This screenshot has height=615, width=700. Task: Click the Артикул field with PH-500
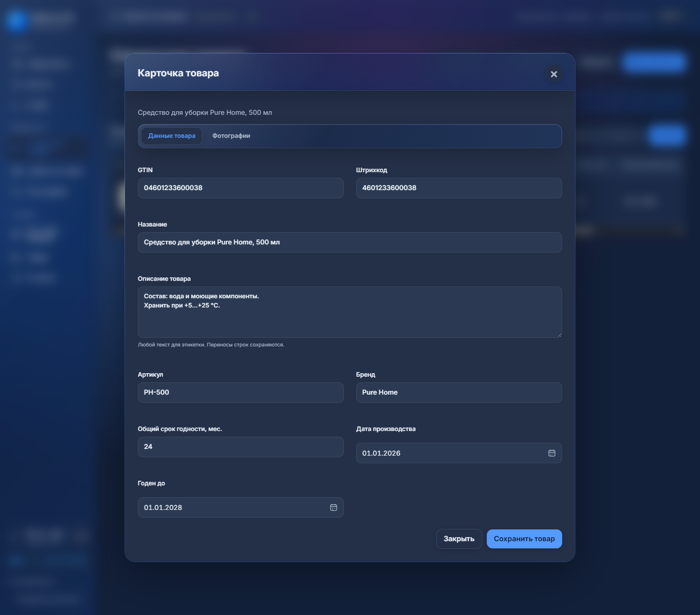point(240,393)
